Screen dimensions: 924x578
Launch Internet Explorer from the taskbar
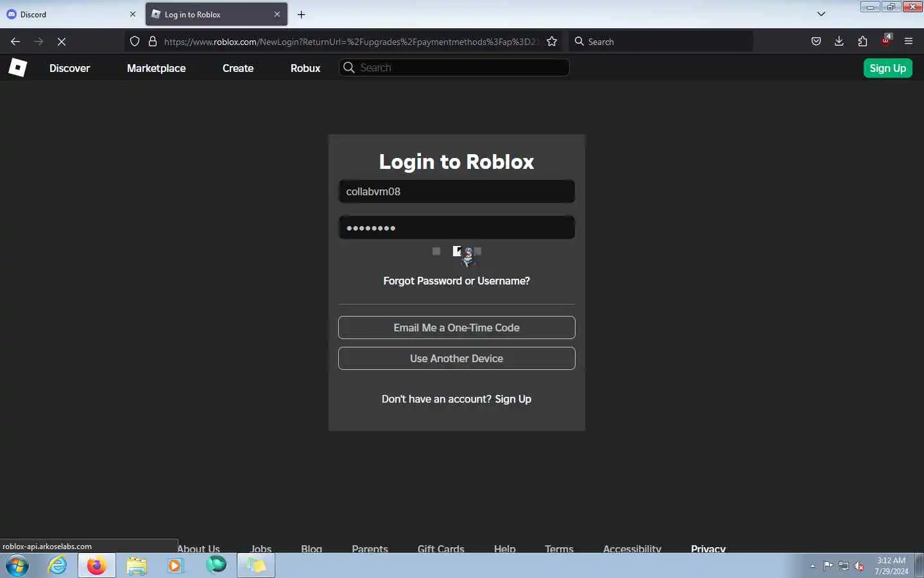pos(58,566)
